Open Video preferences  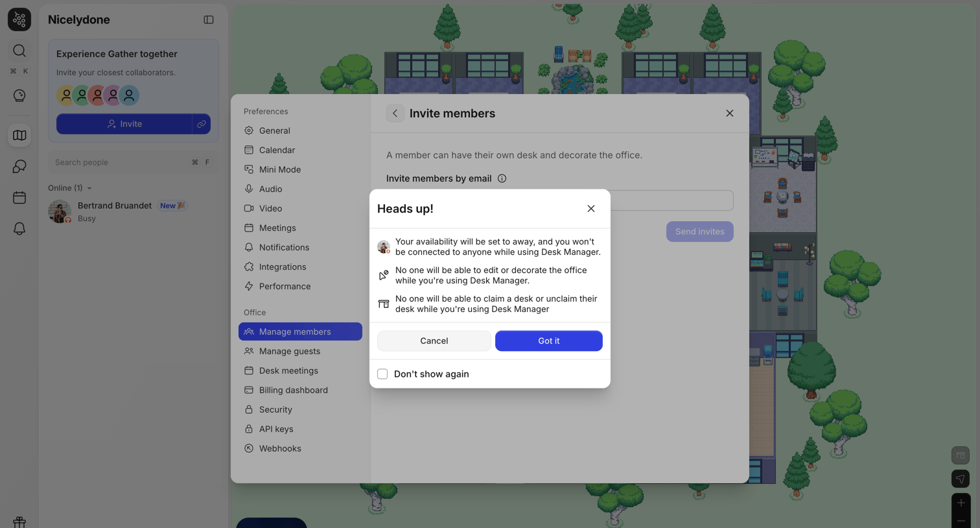coord(300,208)
